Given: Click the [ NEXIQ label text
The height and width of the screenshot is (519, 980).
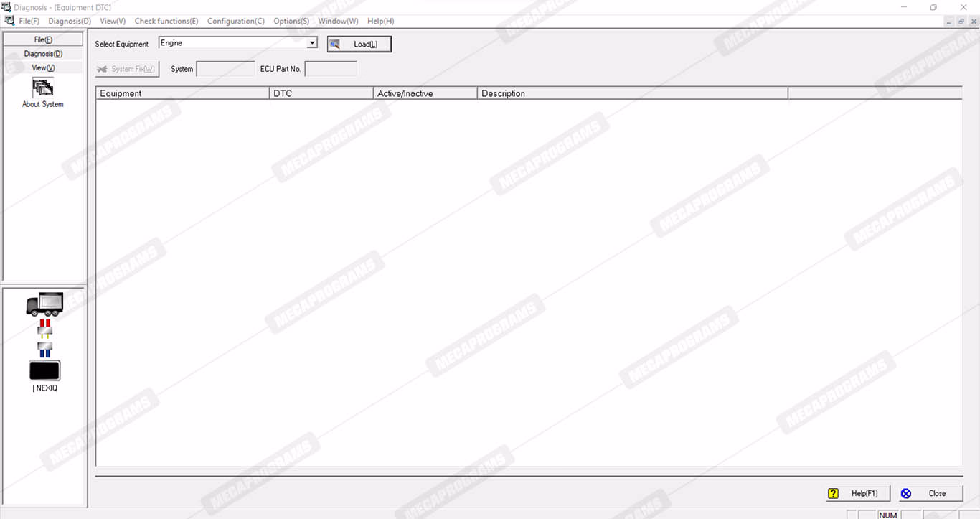Looking at the screenshot, I should tap(44, 388).
